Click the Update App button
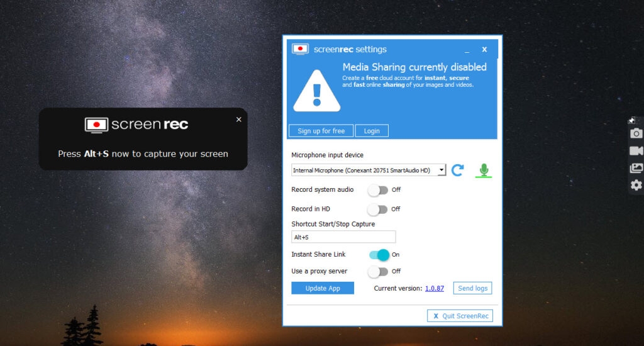 [323, 288]
